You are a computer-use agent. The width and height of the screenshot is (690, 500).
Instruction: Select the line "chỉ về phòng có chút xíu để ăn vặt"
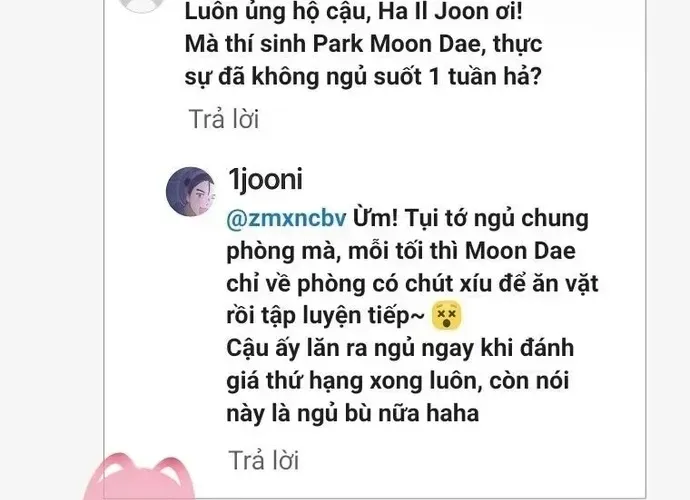pyautogui.click(x=412, y=284)
